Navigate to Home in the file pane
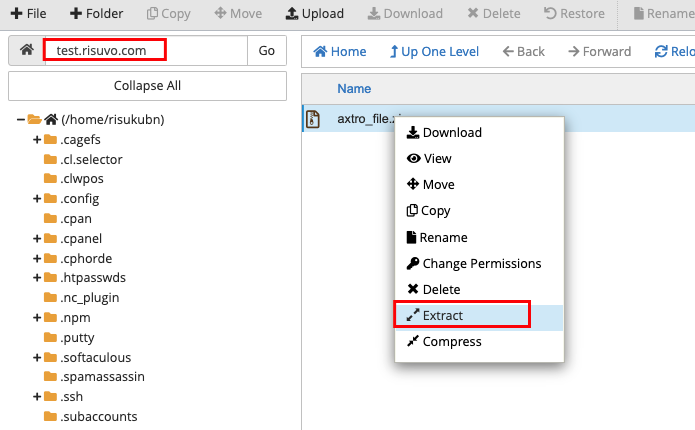Viewport: 695px width, 430px height. click(340, 51)
